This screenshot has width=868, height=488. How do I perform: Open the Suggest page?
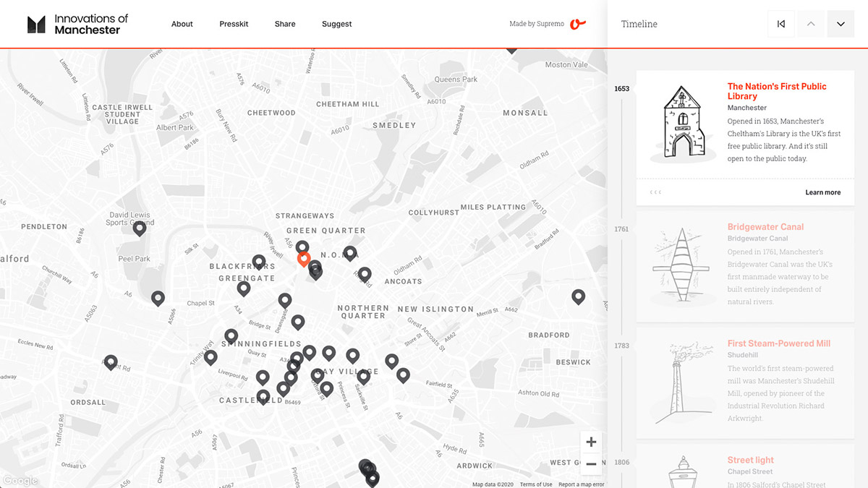[337, 24]
